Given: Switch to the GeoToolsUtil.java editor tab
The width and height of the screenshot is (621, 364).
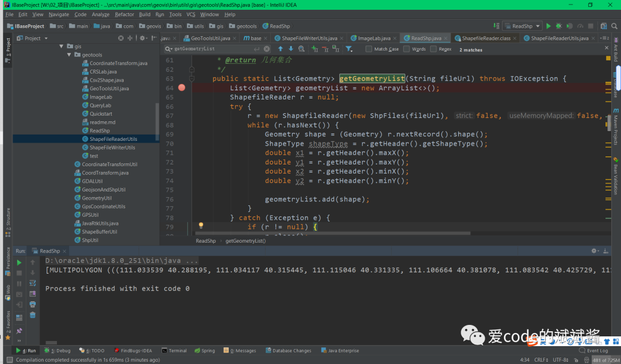Looking at the screenshot, I should point(210,38).
